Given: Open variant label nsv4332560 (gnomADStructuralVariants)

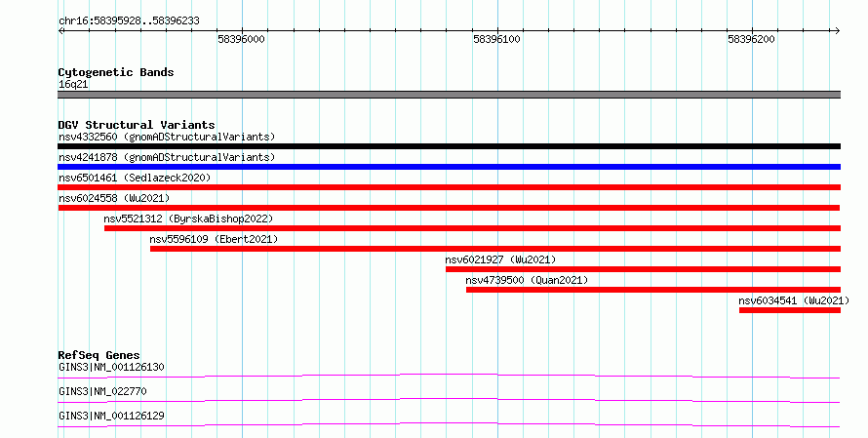Looking at the screenshot, I should (x=167, y=137).
